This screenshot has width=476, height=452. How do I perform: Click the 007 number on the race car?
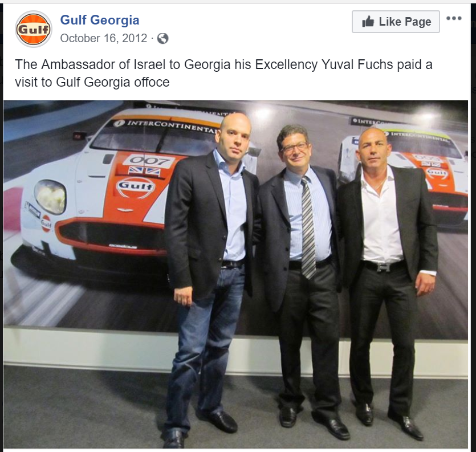(x=149, y=160)
